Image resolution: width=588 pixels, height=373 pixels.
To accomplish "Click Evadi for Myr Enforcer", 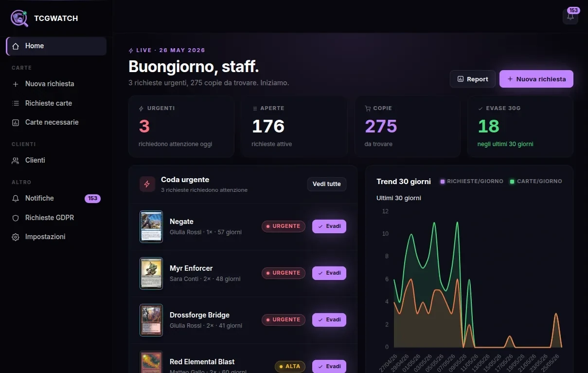I will (329, 273).
